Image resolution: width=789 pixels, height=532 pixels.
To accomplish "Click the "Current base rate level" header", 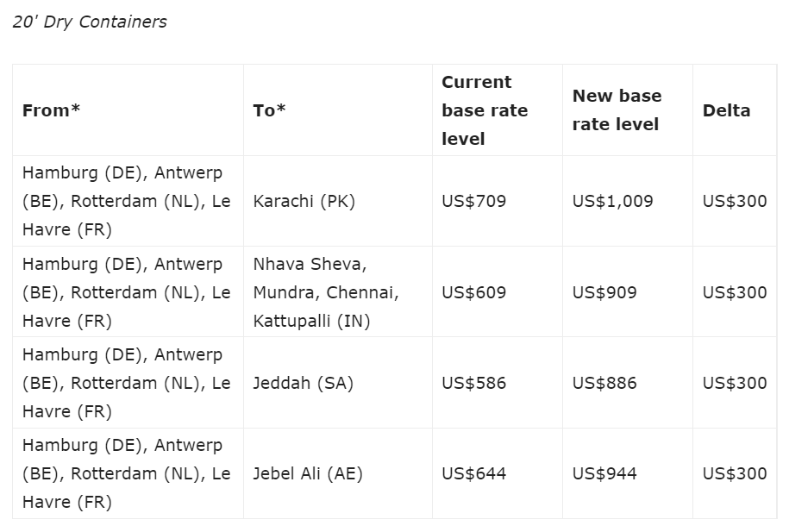I will coord(484,110).
